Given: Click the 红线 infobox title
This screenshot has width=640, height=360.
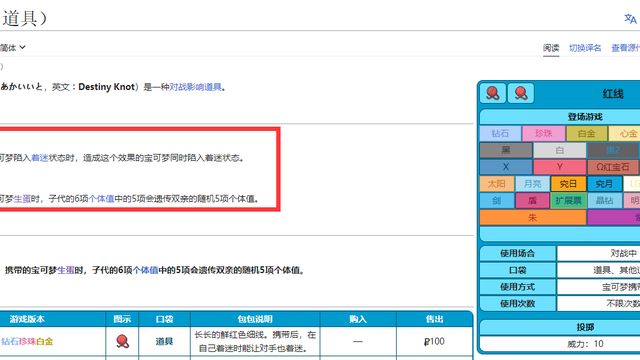Looking at the screenshot, I should 613,93.
